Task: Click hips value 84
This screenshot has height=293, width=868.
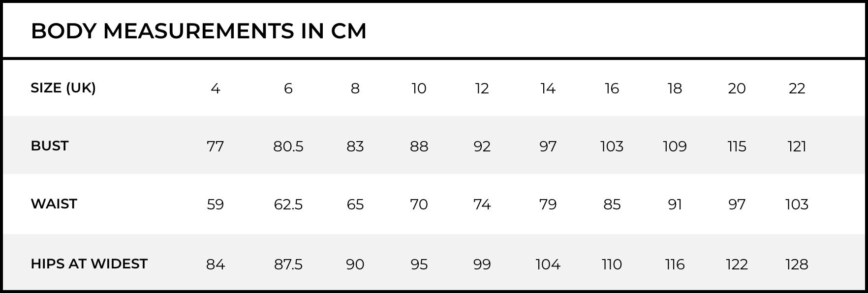Action: pyautogui.click(x=216, y=264)
